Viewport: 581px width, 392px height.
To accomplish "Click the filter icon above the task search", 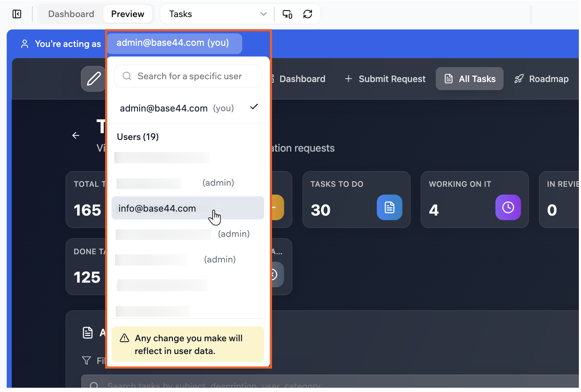I will point(86,360).
